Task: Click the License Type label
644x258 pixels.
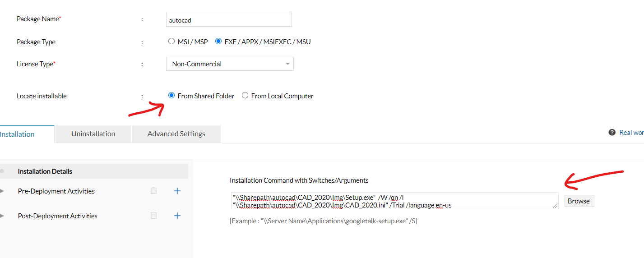Action: tap(36, 64)
